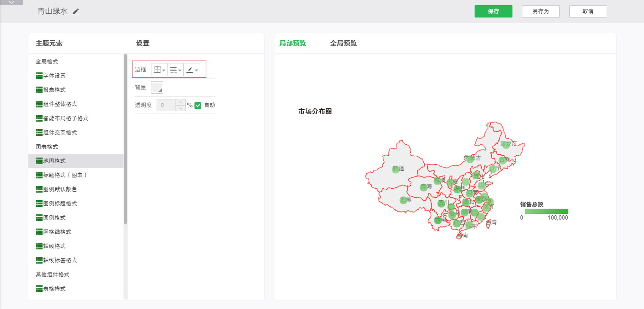Click the icon beside 报表格式

point(39,90)
